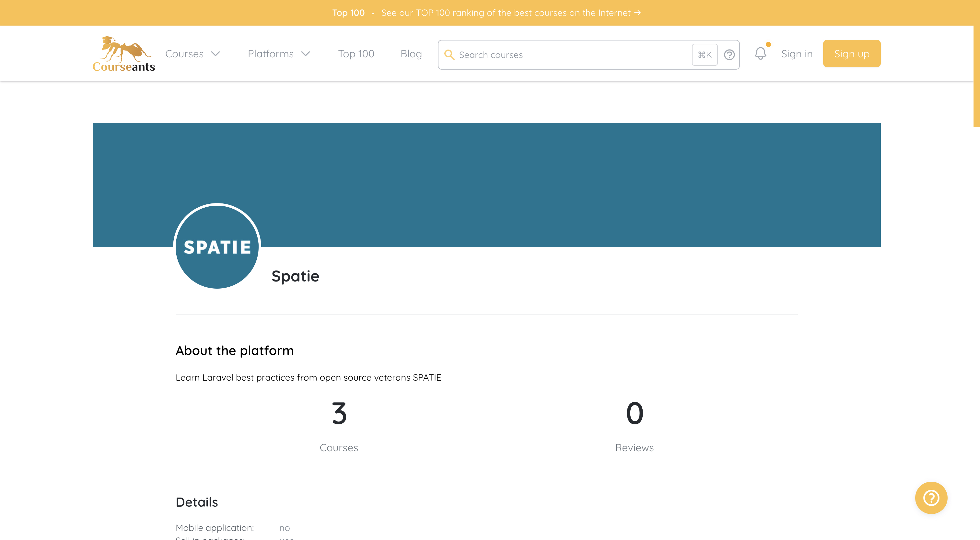Click the Sign in link
This screenshot has width=980, height=540.
[797, 54]
